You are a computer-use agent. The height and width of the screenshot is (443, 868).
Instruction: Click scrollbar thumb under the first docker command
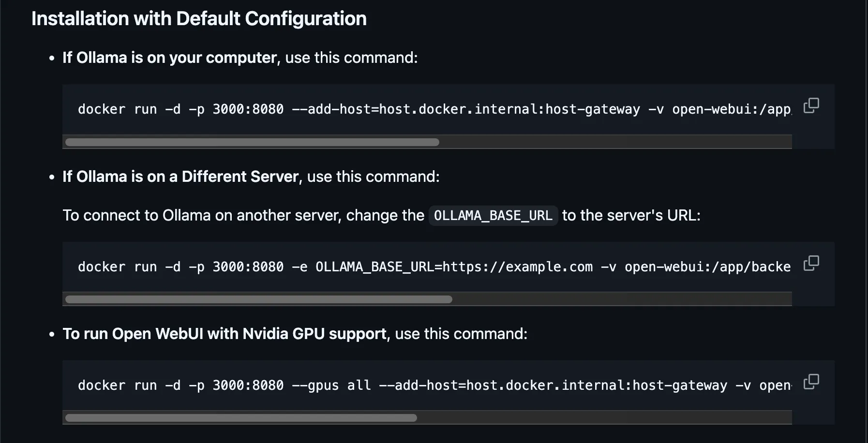tap(252, 142)
